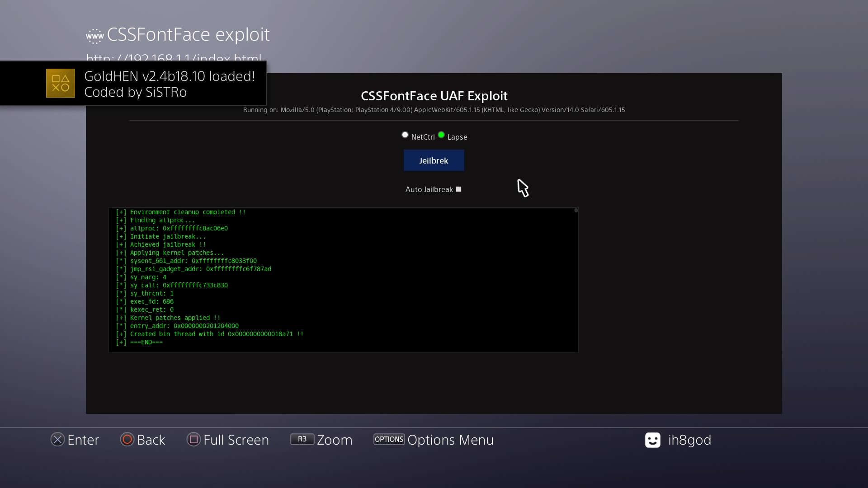This screenshot has width=868, height=488.
Task: Click the log console scrollbar thumb
Action: pos(576,211)
